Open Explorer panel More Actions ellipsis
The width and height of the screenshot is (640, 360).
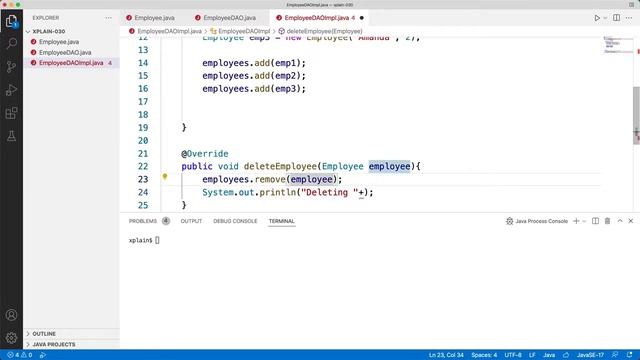pos(108,18)
